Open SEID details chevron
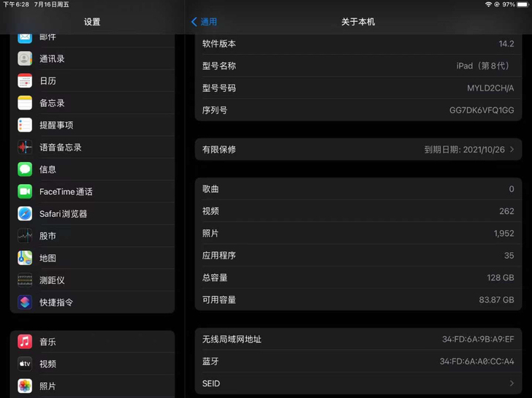Viewport: 532px width, 398px height. click(x=512, y=383)
